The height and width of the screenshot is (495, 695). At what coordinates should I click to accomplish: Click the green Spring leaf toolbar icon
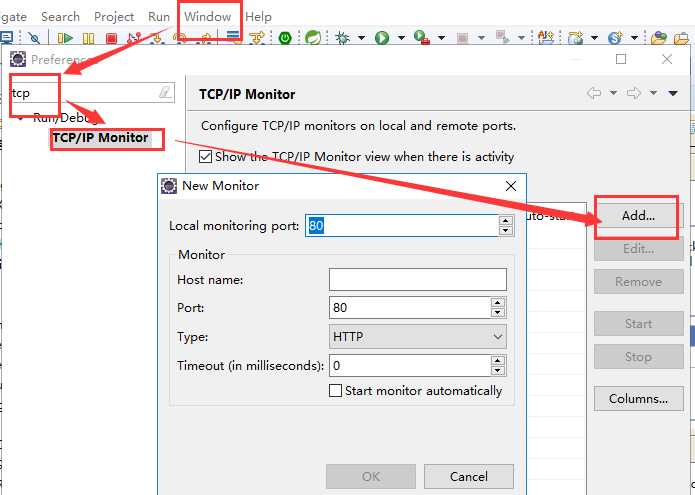(x=312, y=38)
